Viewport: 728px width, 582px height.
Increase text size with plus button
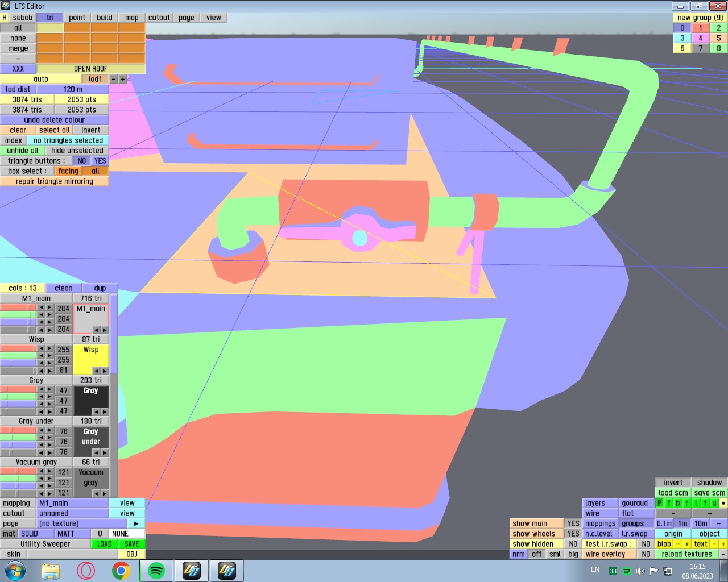tap(723, 544)
